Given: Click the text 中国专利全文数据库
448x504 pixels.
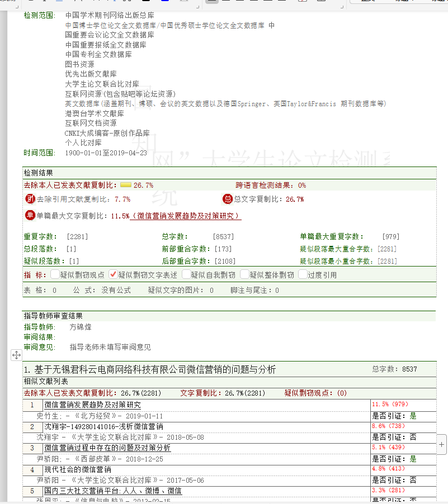Looking at the screenshot, I should (x=98, y=54).
